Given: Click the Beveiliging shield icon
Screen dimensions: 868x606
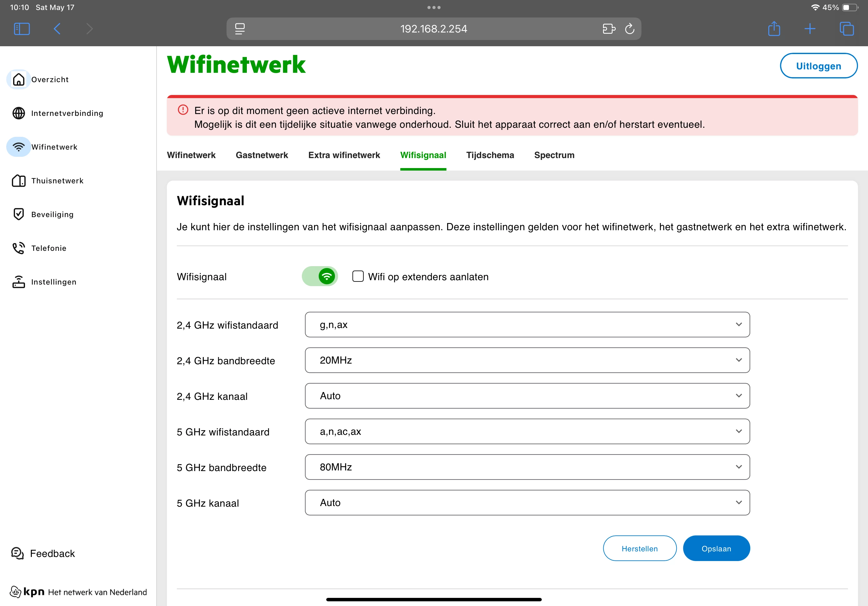Looking at the screenshot, I should [x=18, y=214].
